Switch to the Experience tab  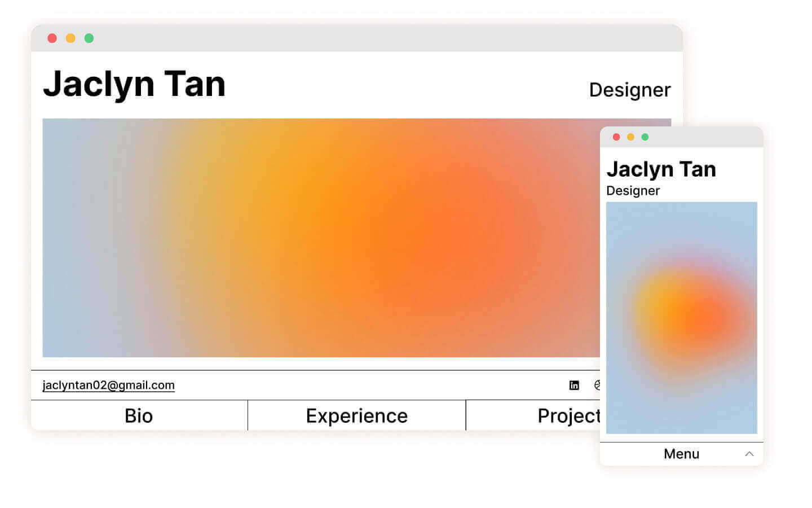pyautogui.click(x=357, y=415)
